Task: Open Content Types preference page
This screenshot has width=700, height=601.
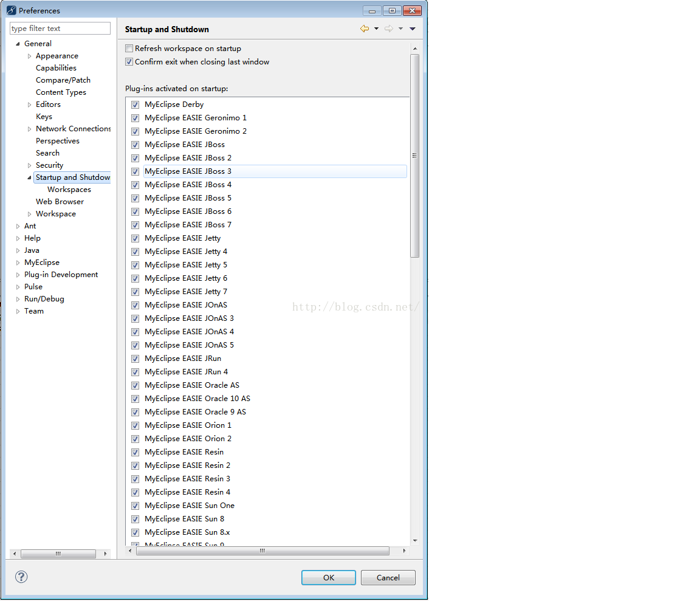Action: [x=61, y=92]
